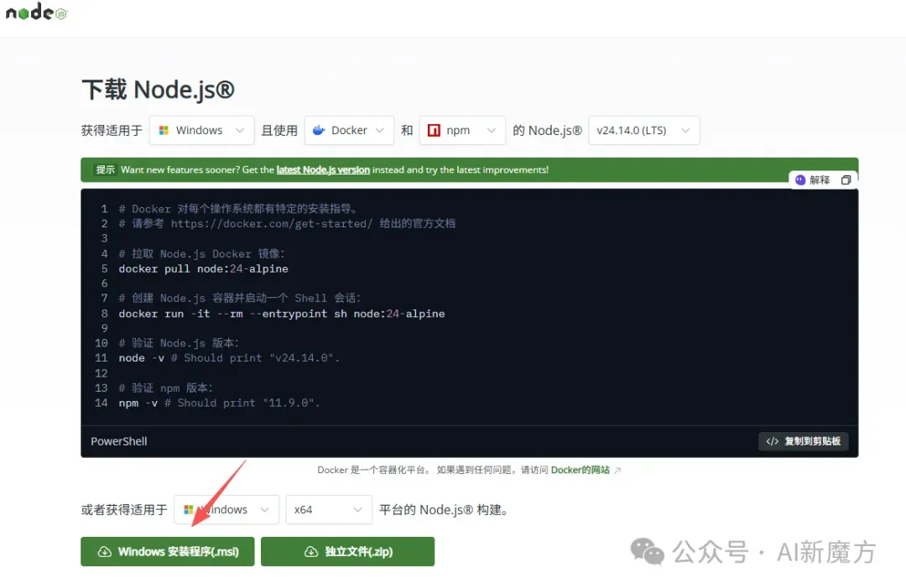Visit the Docker的网站 link
Image resolution: width=906 pixels, height=588 pixels.
(x=581, y=471)
